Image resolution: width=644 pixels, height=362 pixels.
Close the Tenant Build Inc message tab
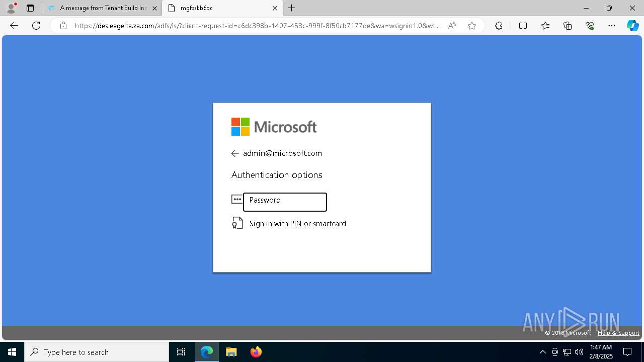pyautogui.click(x=154, y=8)
